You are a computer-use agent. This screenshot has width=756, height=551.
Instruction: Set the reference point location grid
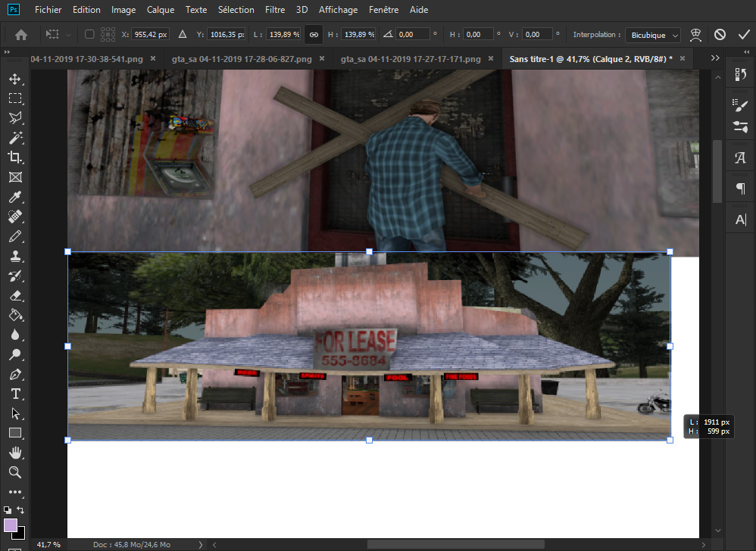[x=108, y=34]
